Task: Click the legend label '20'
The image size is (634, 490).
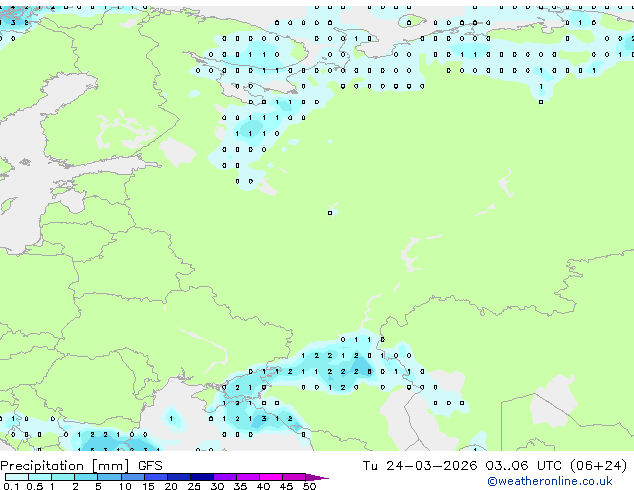Action: click(171, 486)
